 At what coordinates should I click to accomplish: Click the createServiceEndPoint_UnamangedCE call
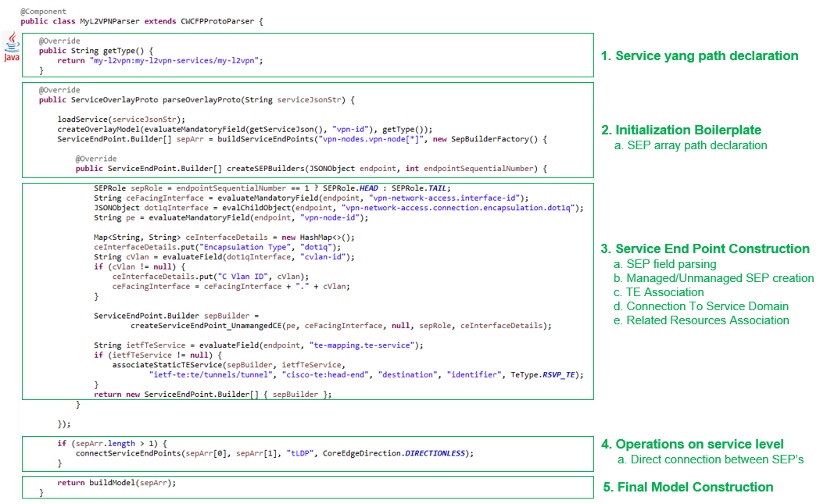tap(341, 326)
